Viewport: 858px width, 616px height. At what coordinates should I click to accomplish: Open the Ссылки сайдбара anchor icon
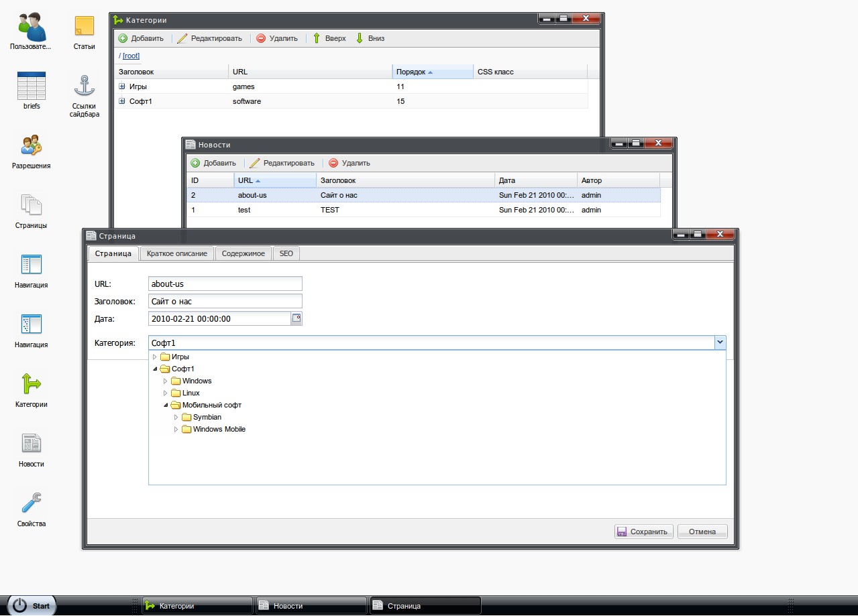(x=85, y=95)
